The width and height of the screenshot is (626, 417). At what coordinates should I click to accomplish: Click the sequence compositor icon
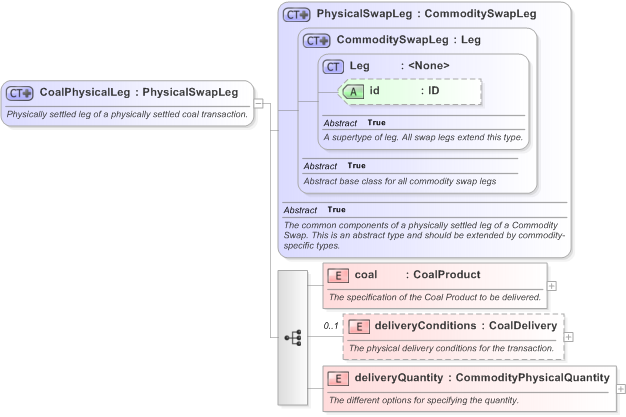293,338
